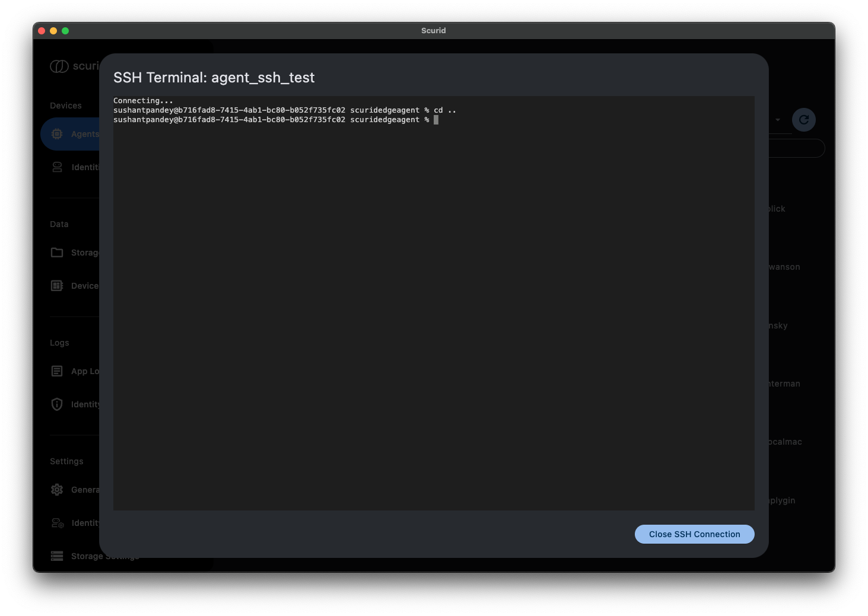
Task: Select the Storage Settings menu label
Action: click(x=106, y=556)
